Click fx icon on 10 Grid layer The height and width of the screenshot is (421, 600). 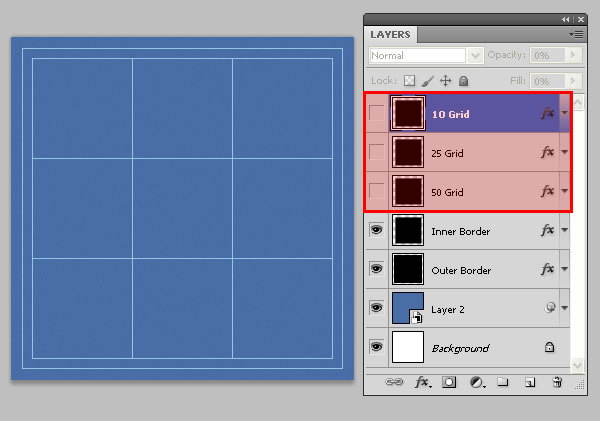(x=548, y=113)
